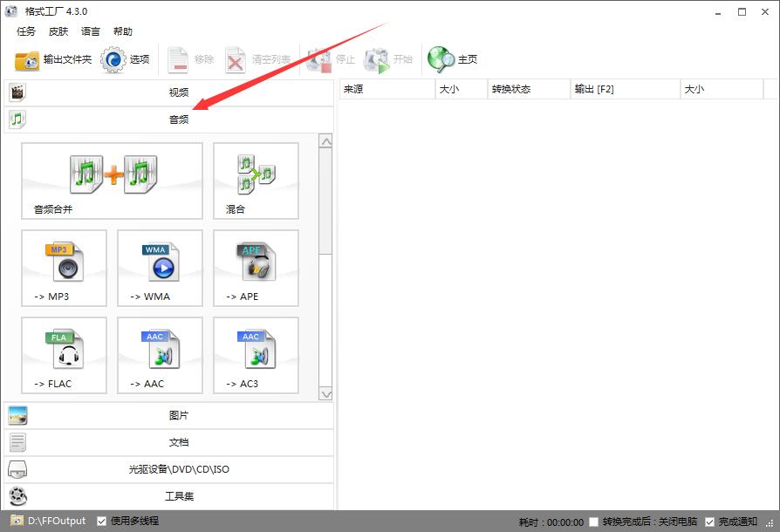
Task: Click the elapsed time 00:00:00 text
Action: tap(565, 522)
